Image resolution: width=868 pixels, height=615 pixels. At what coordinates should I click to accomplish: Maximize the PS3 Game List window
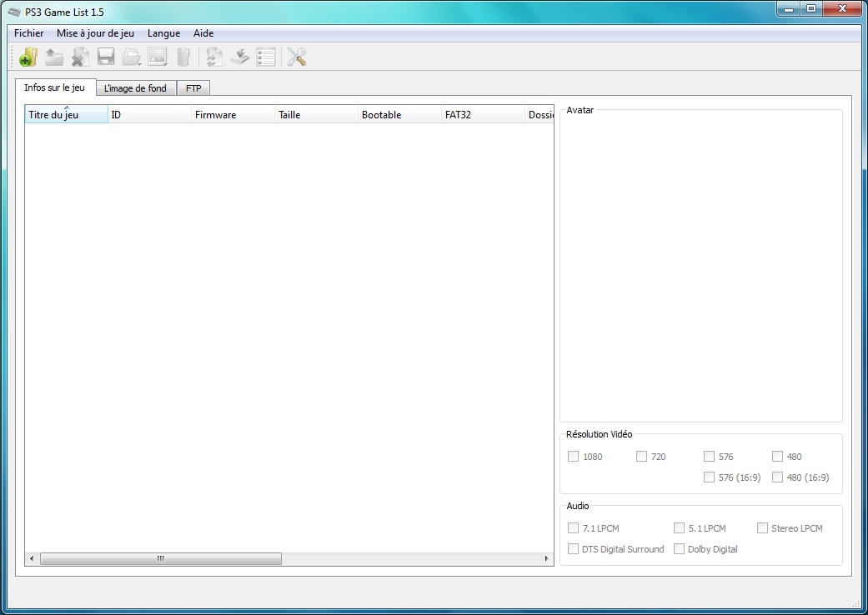pyautogui.click(x=811, y=9)
